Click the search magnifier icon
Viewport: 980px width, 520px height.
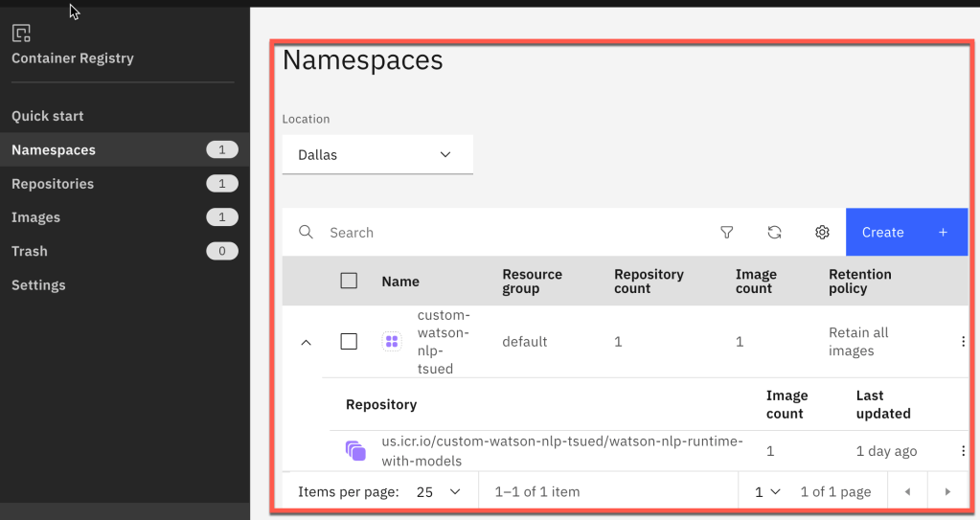(306, 232)
